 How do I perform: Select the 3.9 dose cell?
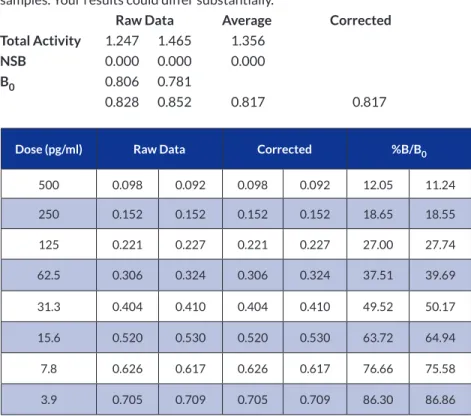(x=49, y=399)
